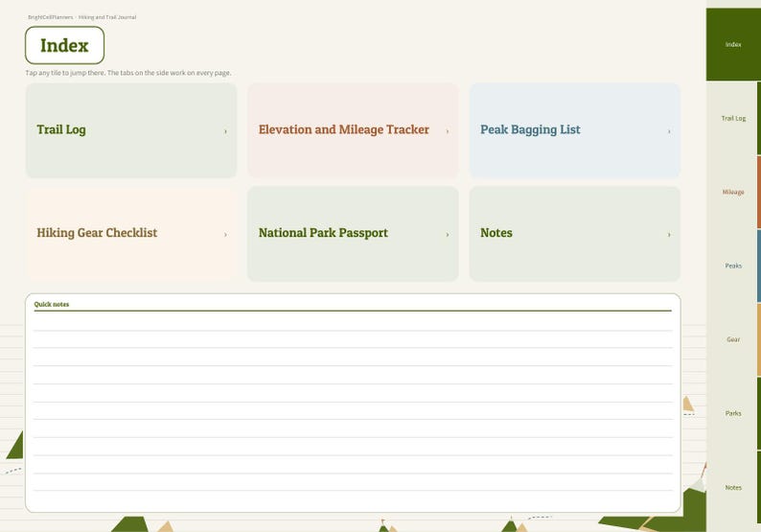Switch to the Peaks side tab
The height and width of the screenshot is (532, 761).
click(x=733, y=266)
